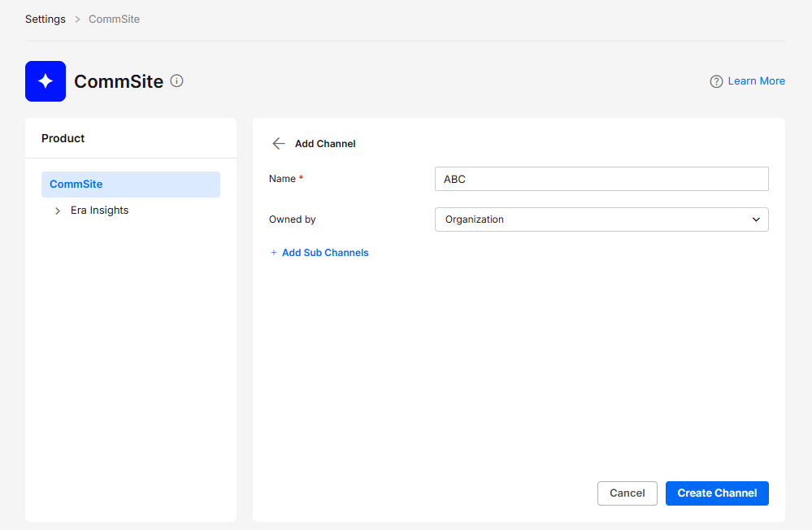812x530 pixels.
Task: Focus the Name input field containing ABC
Action: pyautogui.click(x=601, y=179)
